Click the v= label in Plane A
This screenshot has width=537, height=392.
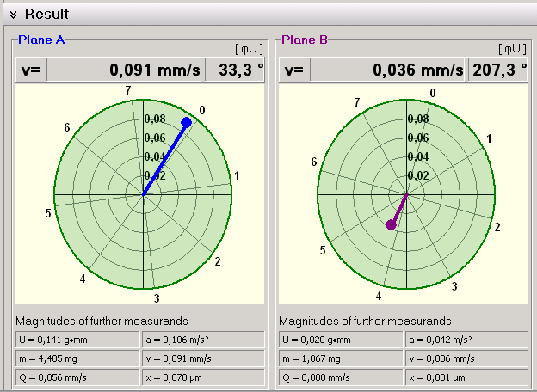point(29,70)
